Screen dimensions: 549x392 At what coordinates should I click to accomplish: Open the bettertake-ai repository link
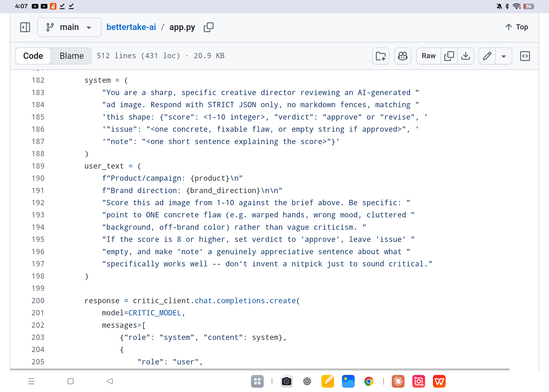(131, 27)
